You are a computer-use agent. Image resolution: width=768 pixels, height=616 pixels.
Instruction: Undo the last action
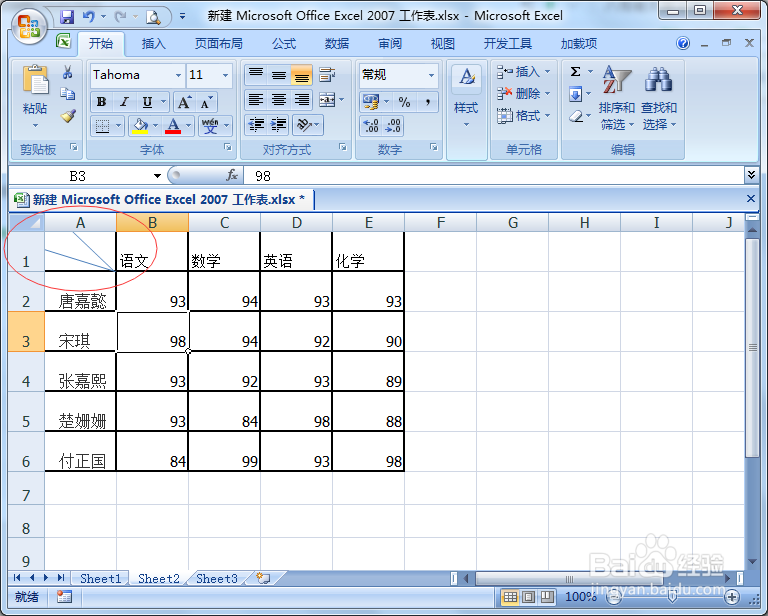[89, 17]
